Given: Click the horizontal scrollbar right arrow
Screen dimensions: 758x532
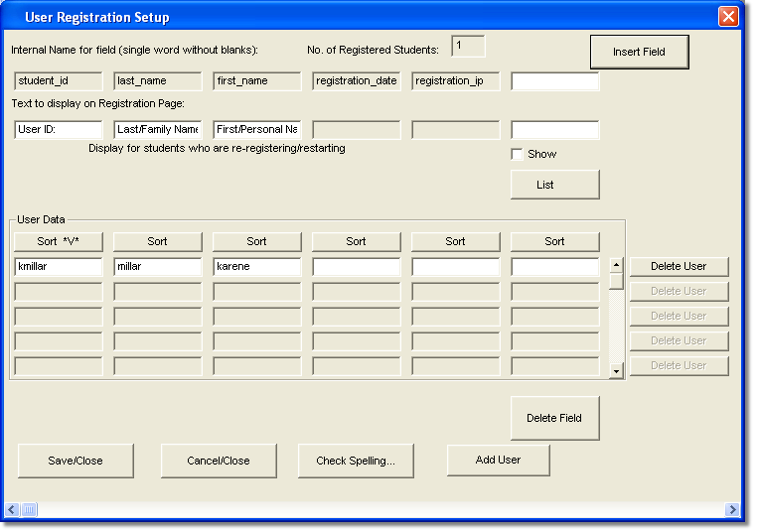Looking at the screenshot, I should [732, 509].
